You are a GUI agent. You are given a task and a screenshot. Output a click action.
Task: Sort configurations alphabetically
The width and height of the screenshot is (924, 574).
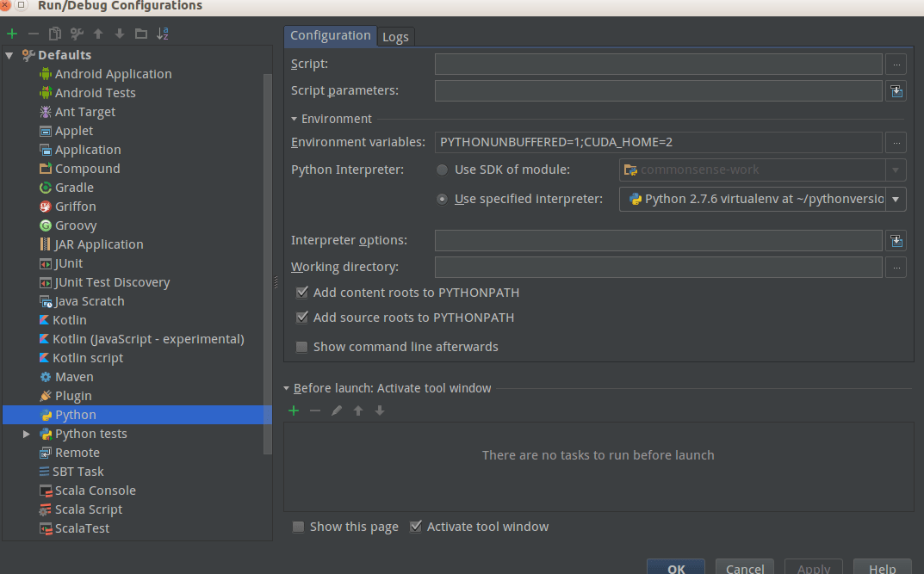(x=163, y=34)
